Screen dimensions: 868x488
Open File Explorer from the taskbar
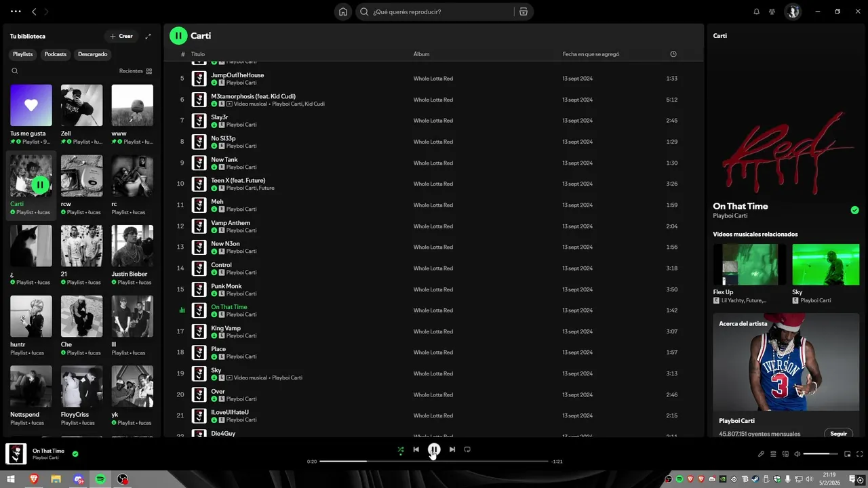click(x=56, y=479)
